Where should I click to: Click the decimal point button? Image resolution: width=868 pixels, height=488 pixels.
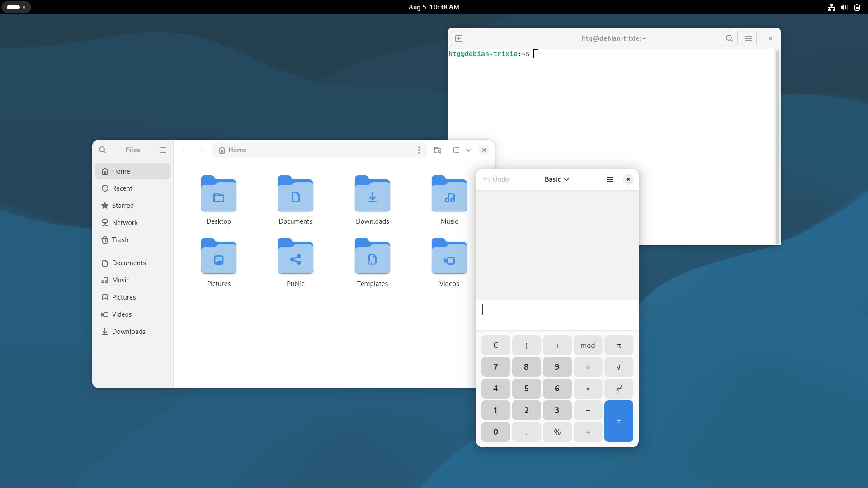coord(526,432)
